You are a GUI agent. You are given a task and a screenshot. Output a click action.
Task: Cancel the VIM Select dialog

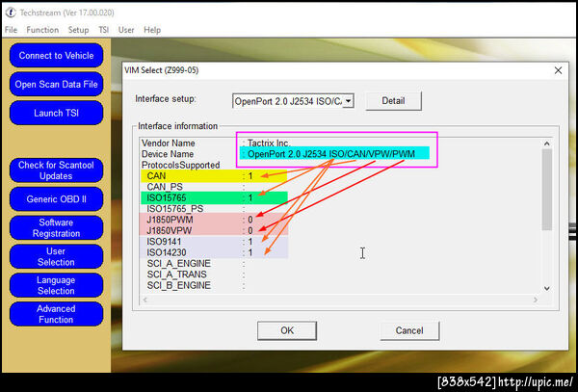[x=409, y=330]
